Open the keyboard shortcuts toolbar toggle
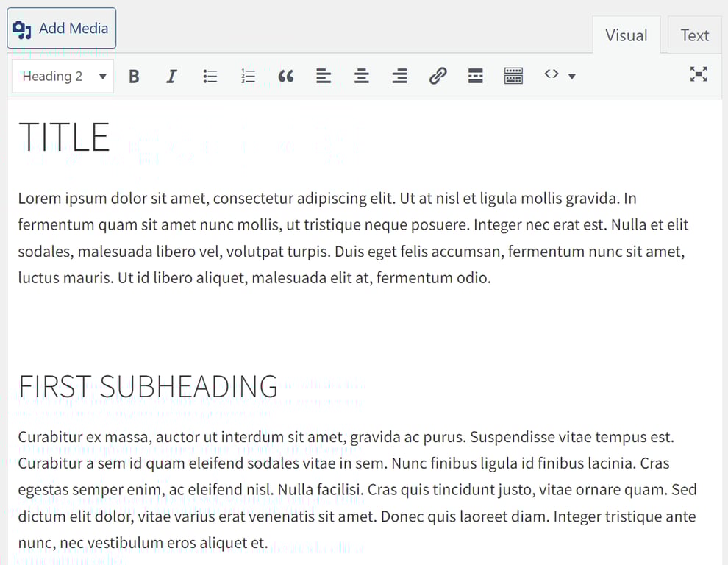The image size is (728, 565). [x=513, y=75]
